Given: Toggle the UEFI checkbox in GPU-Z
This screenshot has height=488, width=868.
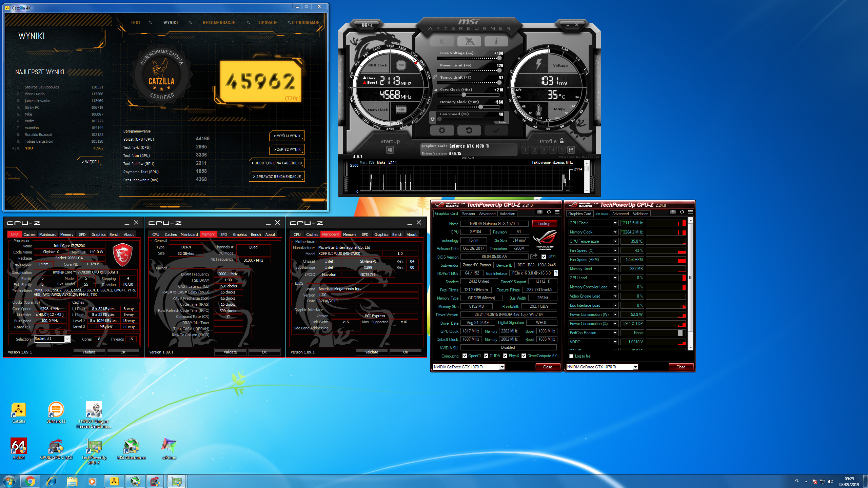Looking at the screenshot, I should point(544,257).
